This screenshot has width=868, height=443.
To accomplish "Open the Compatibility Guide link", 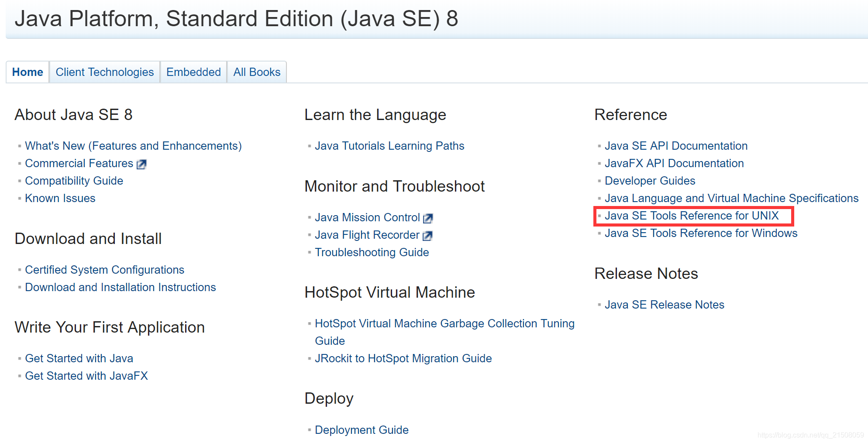I will click(74, 181).
